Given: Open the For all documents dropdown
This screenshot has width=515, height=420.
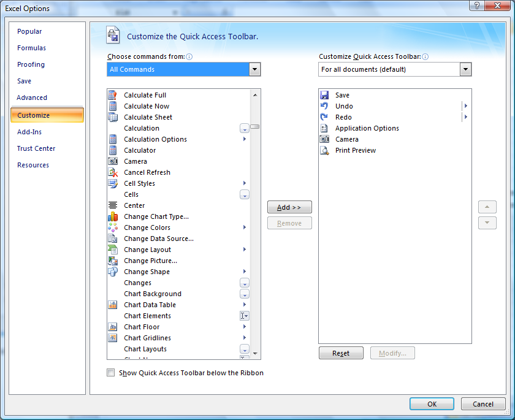Looking at the screenshot, I should pos(465,69).
